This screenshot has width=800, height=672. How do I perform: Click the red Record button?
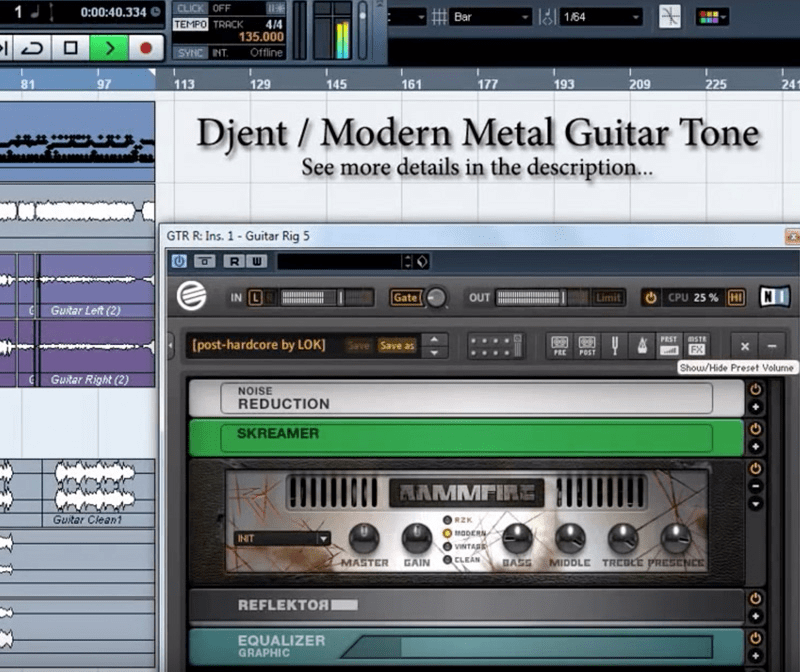click(x=146, y=48)
